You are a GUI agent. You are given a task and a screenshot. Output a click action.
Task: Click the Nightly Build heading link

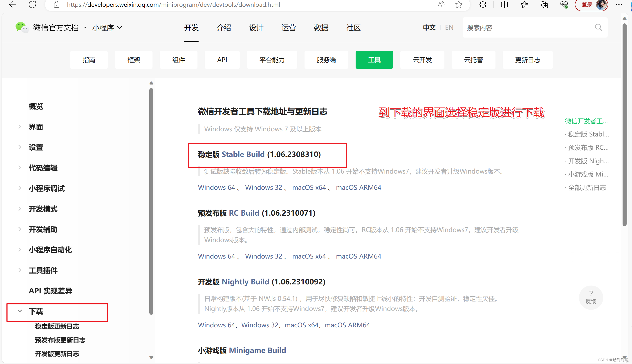245,282
